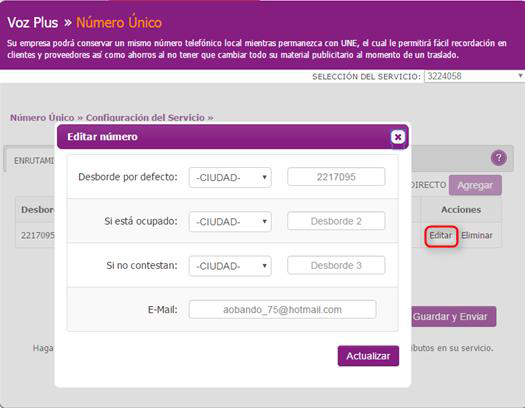Open city dropdown for Si no contestan
This screenshot has height=408, width=525.
(230, 266)
